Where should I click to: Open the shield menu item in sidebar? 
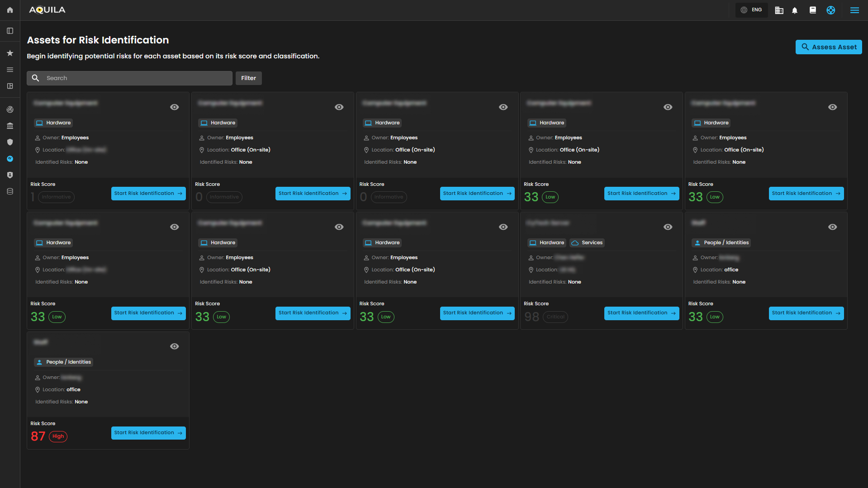10,142
